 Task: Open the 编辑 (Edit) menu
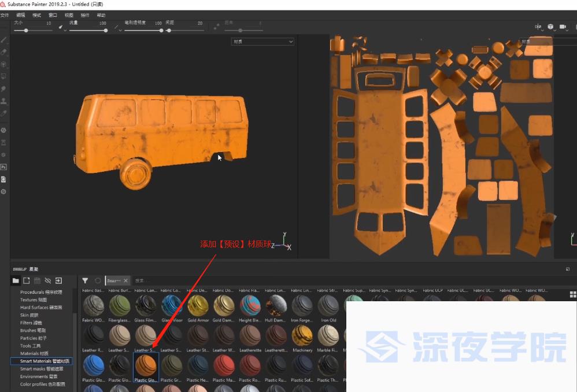[x=21, y=14]
